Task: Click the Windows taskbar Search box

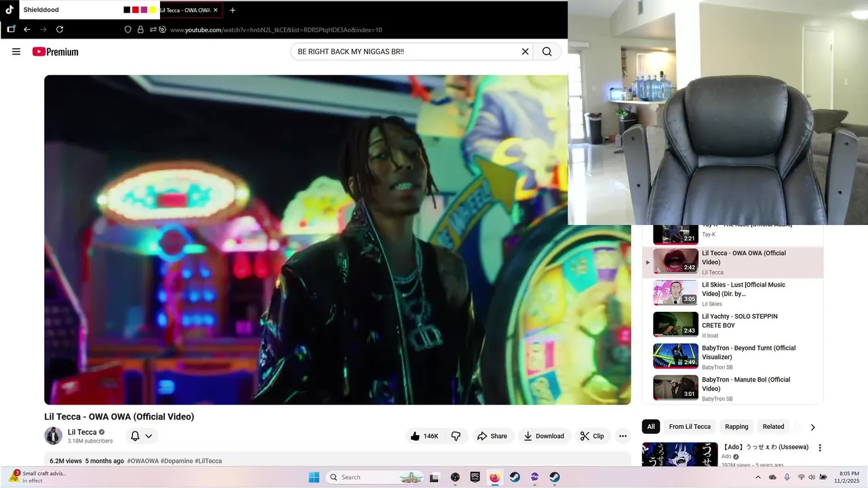Action: 375,477
